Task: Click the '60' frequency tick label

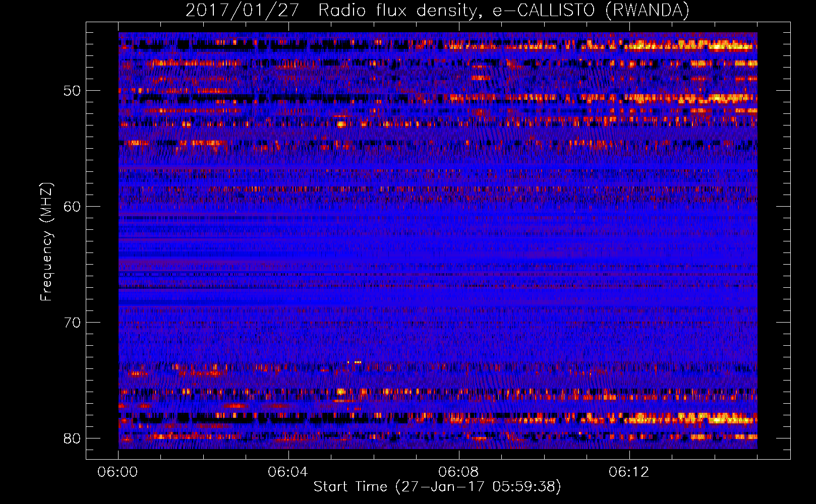Action: pos(72,207)
